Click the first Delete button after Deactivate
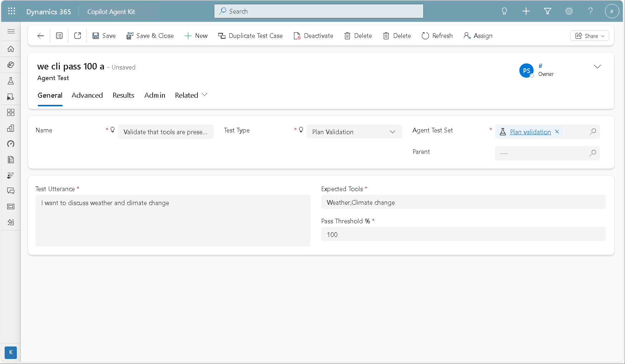This screenshot has width=625, height=364. click(x=358, y=36)
